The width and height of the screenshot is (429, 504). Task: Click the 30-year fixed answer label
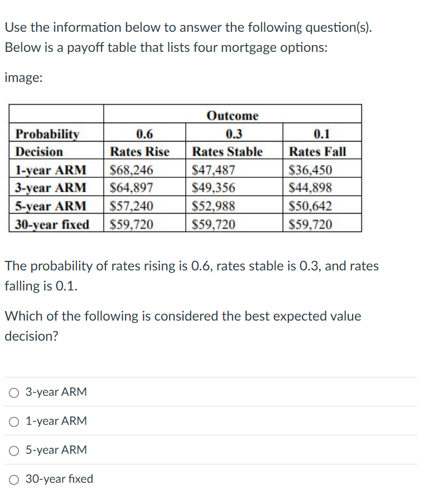point(59,479)
